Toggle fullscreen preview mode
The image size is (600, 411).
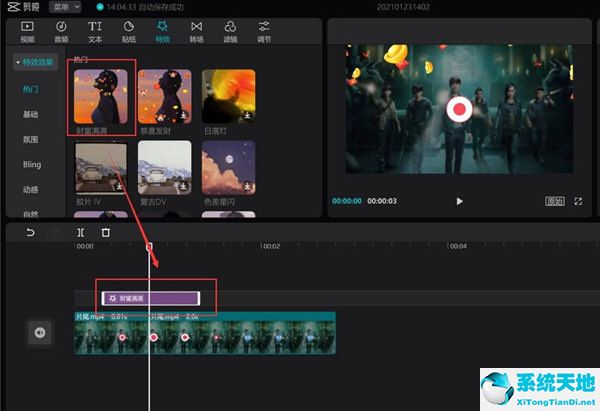pos(578,201)
